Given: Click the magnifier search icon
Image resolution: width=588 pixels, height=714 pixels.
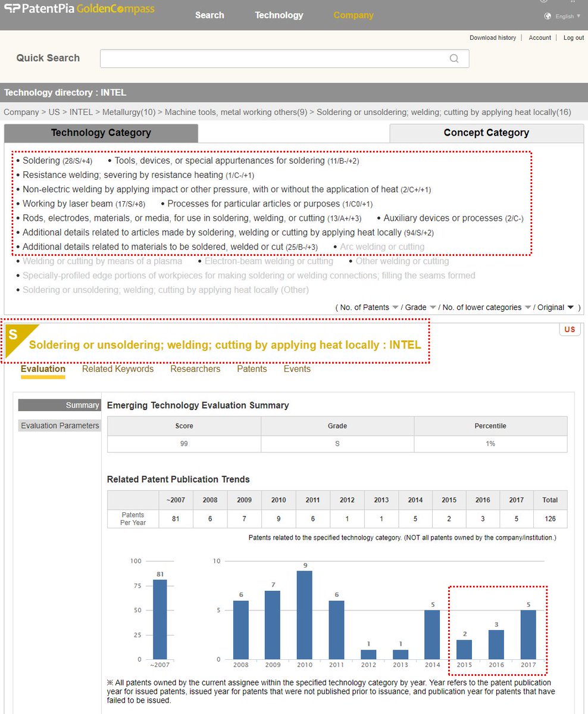Looking at the screenshot, I should [454, 58].
